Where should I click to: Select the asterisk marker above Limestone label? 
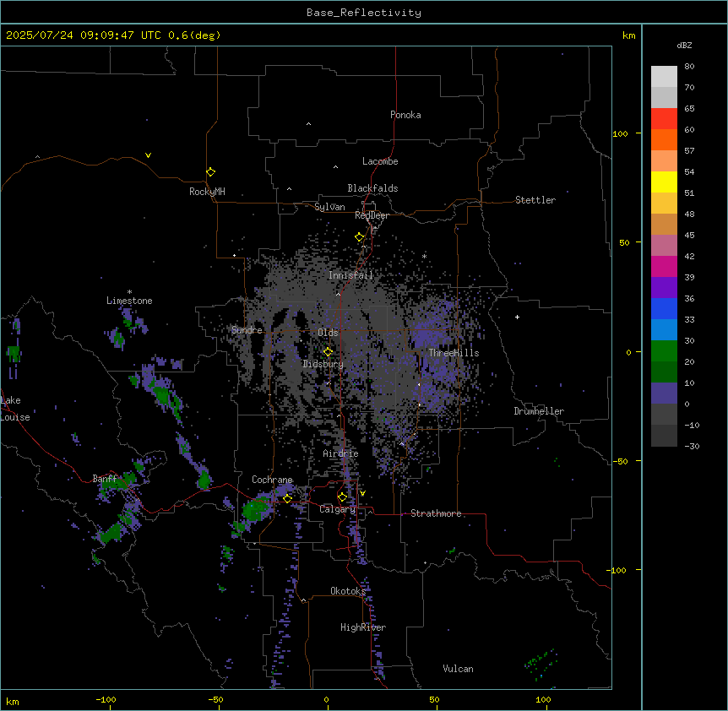[129, 292]
